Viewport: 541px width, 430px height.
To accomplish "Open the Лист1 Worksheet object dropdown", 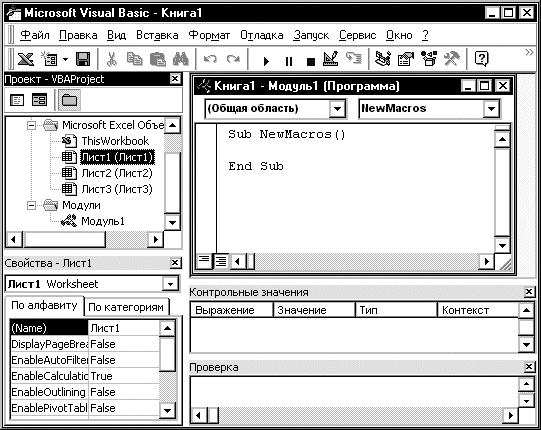I will 170,284.
